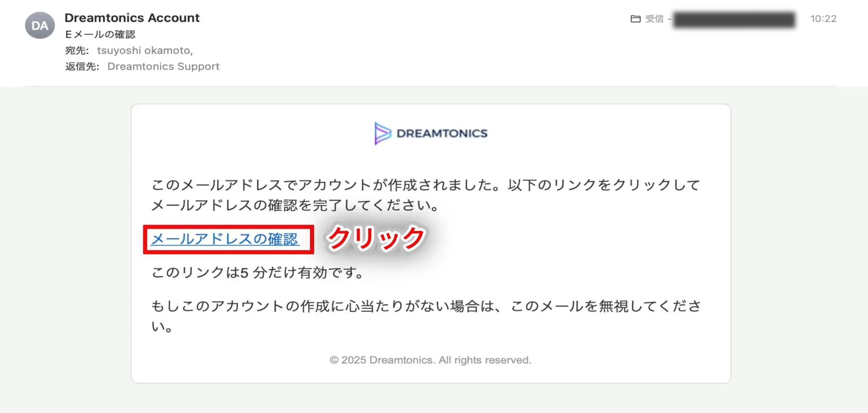
Task: Click the Eメールの確認 subject line
Action: pyautogui.click(x=100, y=34)
